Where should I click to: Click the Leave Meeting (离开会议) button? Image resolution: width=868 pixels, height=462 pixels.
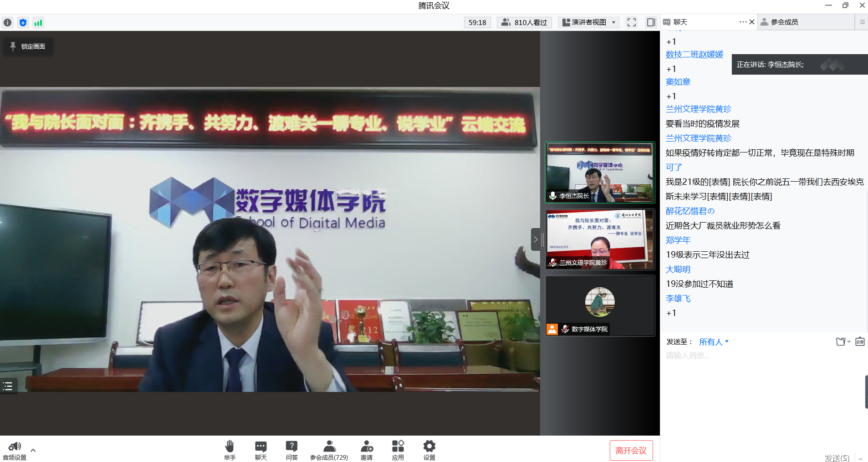pyautogui.click(x=631, y=450)
